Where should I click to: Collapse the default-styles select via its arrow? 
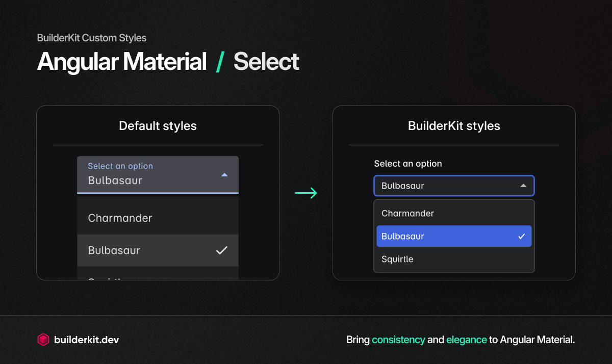[224, 175]
